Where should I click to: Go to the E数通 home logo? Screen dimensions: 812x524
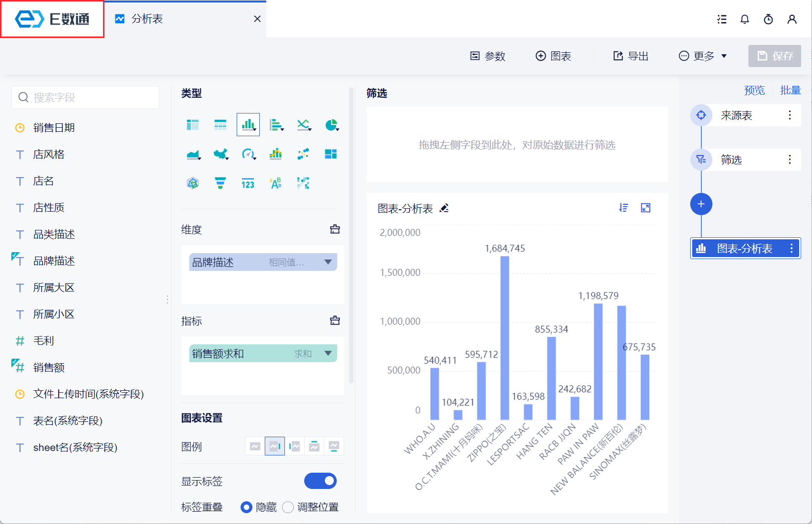pyautogui.click(x=52, y=19)
